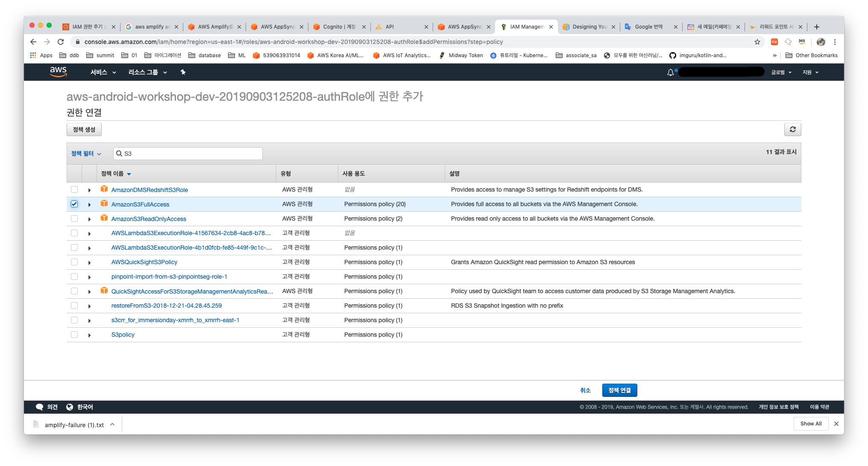
Task: Click the browser back arrow
Action: pos(33,42)
